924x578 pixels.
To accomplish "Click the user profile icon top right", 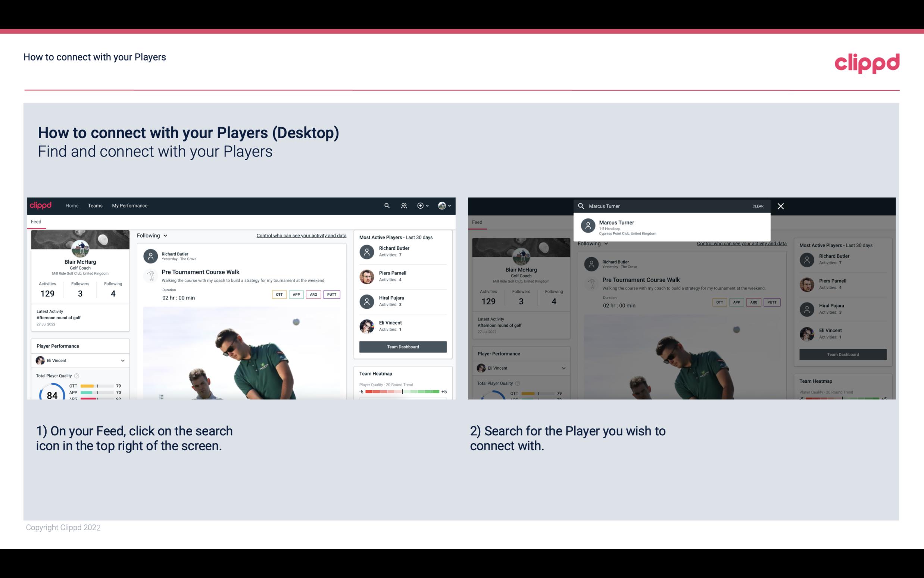I will [442, 205].
